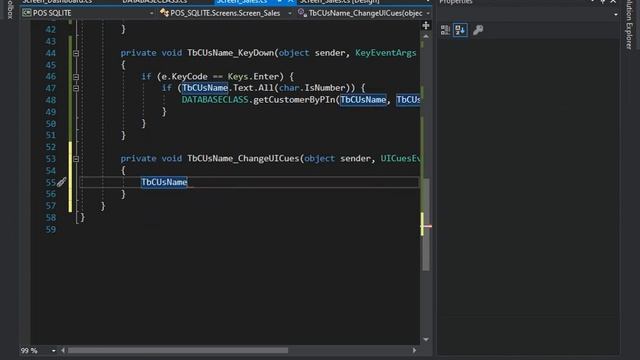Click the split editor window icon
The image size is (640, 360).
(x=426, y=26)
